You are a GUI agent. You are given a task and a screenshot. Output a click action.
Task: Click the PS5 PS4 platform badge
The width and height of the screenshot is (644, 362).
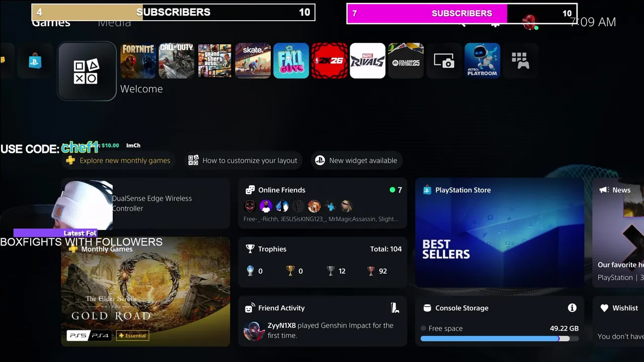[89, 335]
